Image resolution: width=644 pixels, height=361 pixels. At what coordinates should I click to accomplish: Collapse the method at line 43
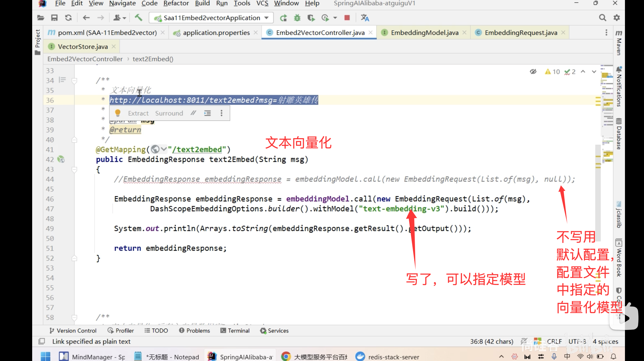click(x=75, y=169)
